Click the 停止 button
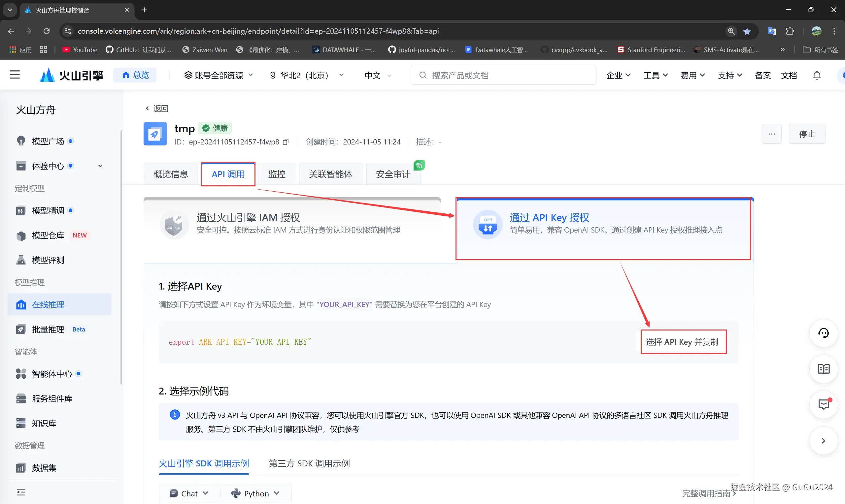This screenshot has width=845, height=504. (807, 134)
